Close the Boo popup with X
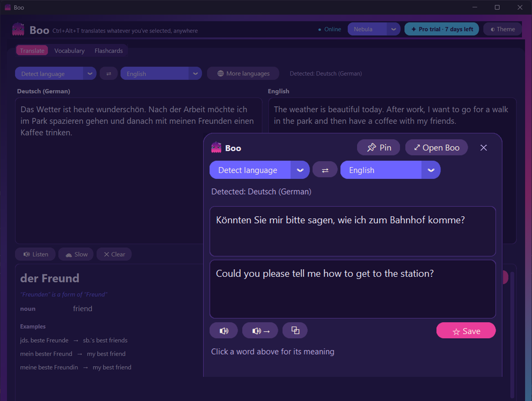 click(x=484, y=147)
